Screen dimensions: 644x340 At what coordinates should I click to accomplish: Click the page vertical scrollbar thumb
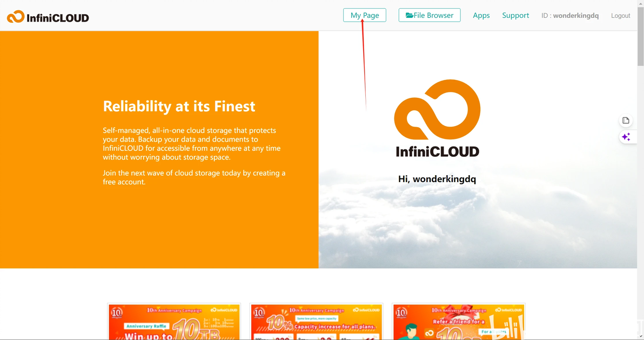[641, 35]
